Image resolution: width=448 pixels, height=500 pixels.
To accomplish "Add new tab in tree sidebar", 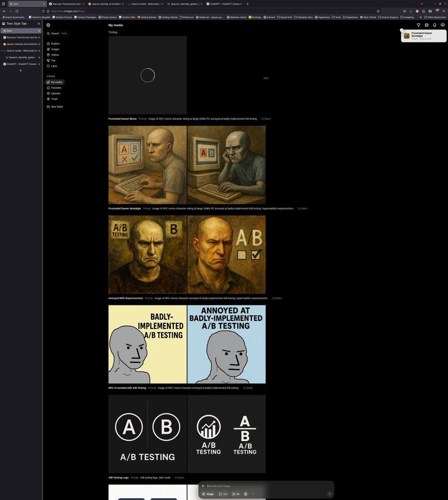I will 21,70.
